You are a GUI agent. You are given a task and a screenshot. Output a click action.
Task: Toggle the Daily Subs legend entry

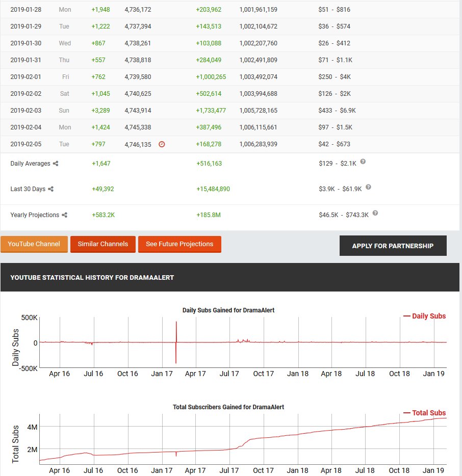425,316
